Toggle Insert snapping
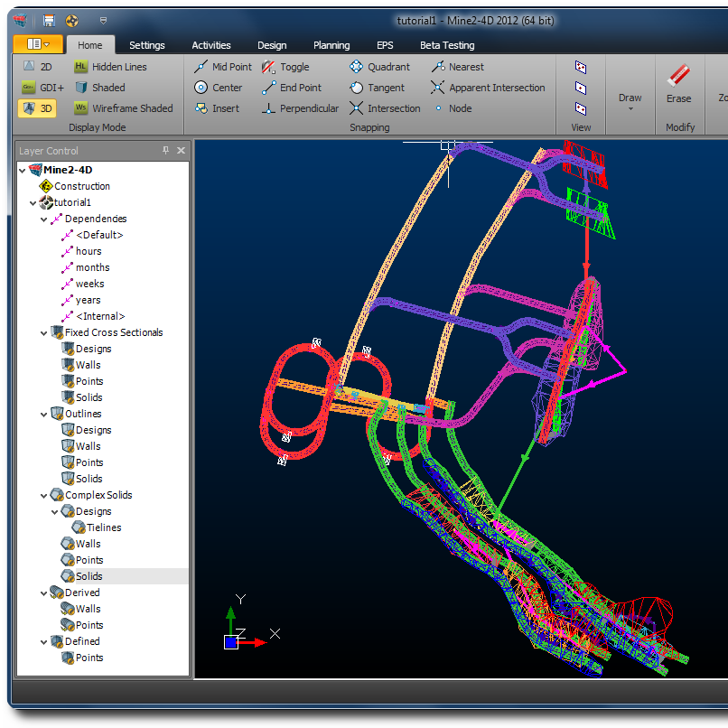The width and height of the screenshot is (728, 728). tap(217, 108)
